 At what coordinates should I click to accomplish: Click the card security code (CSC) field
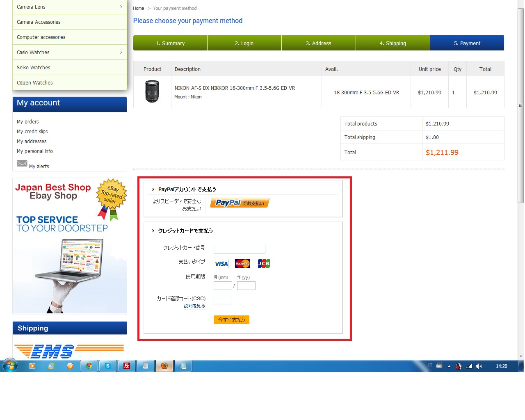click(x=223, y=300)
